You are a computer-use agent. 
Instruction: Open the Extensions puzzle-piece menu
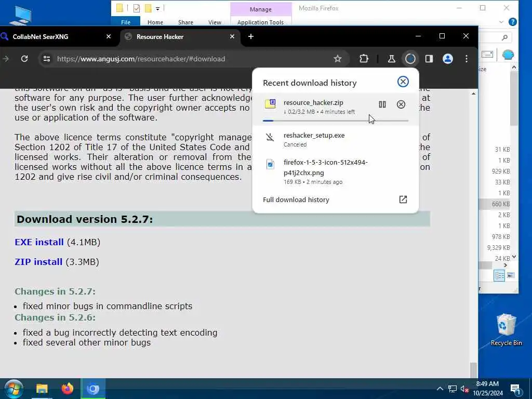[364, 59]
